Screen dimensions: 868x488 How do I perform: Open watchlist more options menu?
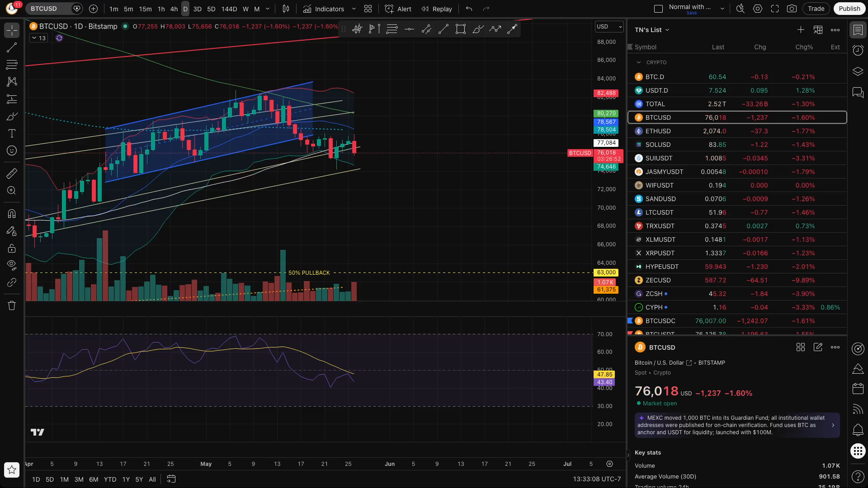pyautogui.click(x=835, y=30)
